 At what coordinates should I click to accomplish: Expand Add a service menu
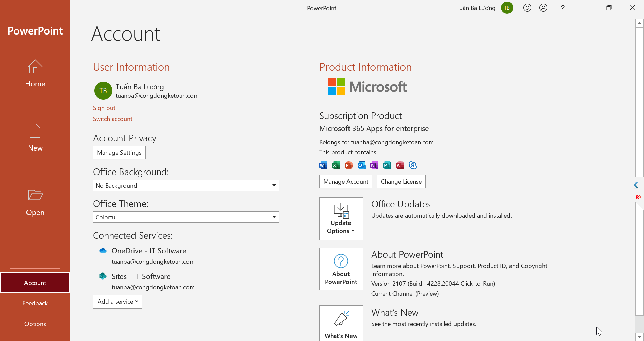tap(117, 301)
